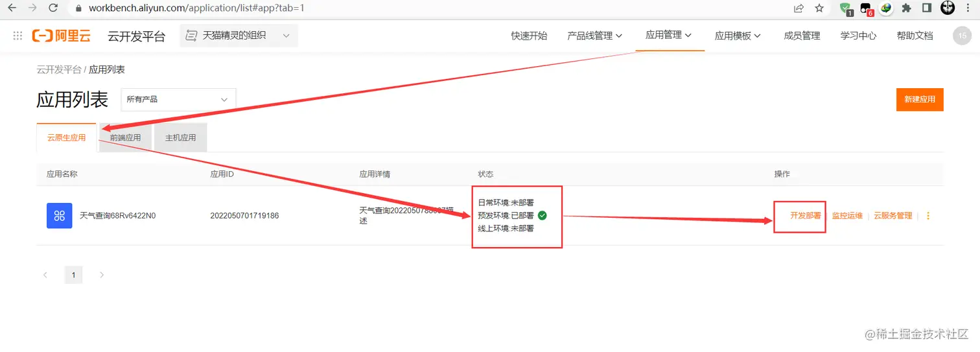Viewport: 980px width, 352px height.
Task: Open the Internet Download Manager extension icon
Action: 886,8
